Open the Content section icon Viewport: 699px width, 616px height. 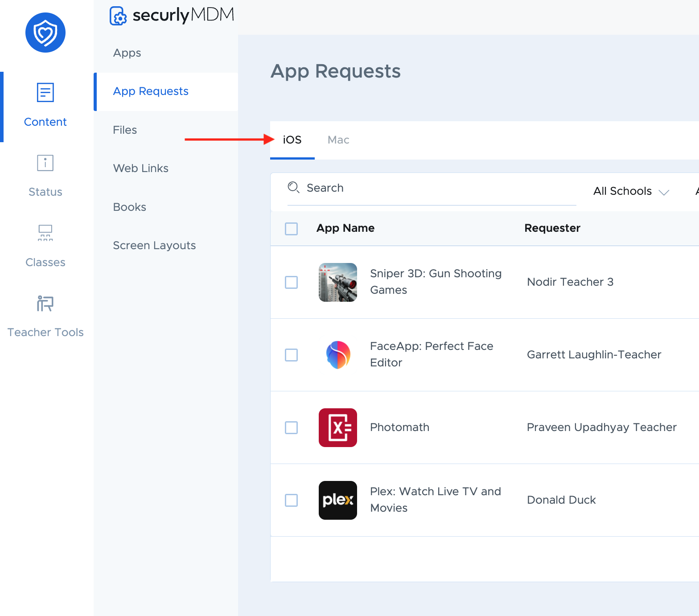pos(45,92)
